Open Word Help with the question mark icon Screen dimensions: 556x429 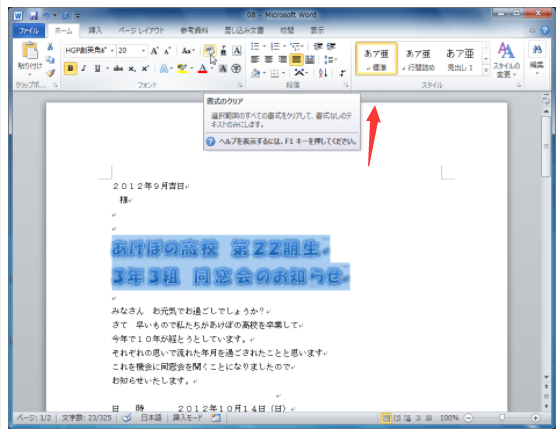[545, 30]
